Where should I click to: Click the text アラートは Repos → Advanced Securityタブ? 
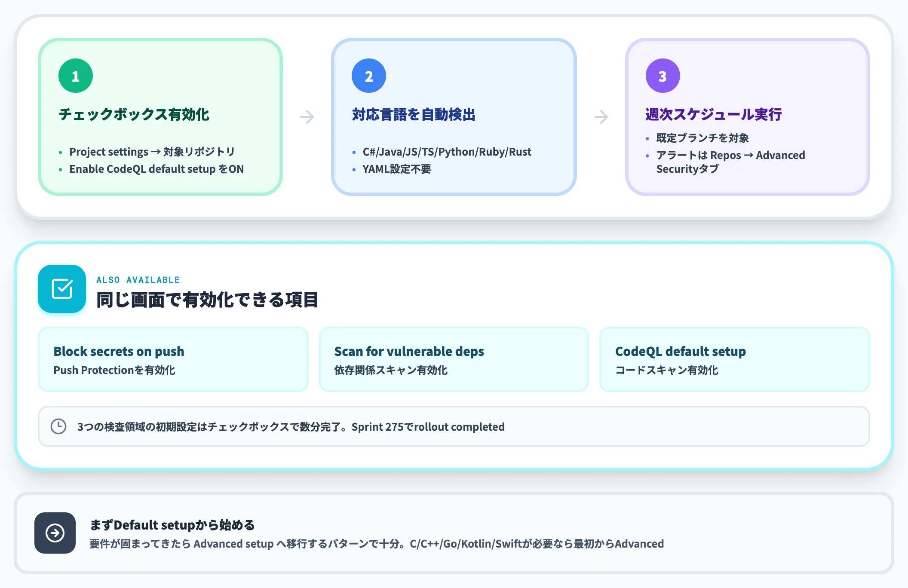point(730,162)
